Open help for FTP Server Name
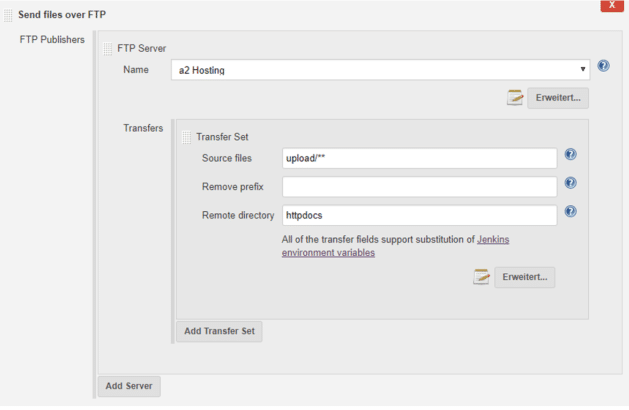This screenshot has width=629, height=410. point(603,66)
